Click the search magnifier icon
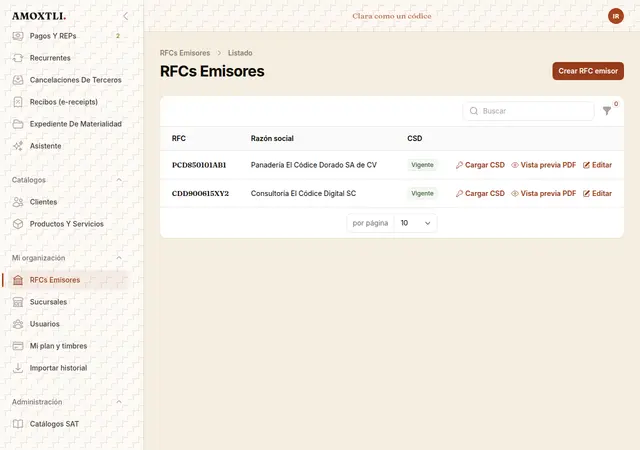This screenshot has width=640, height=450. 474,111
